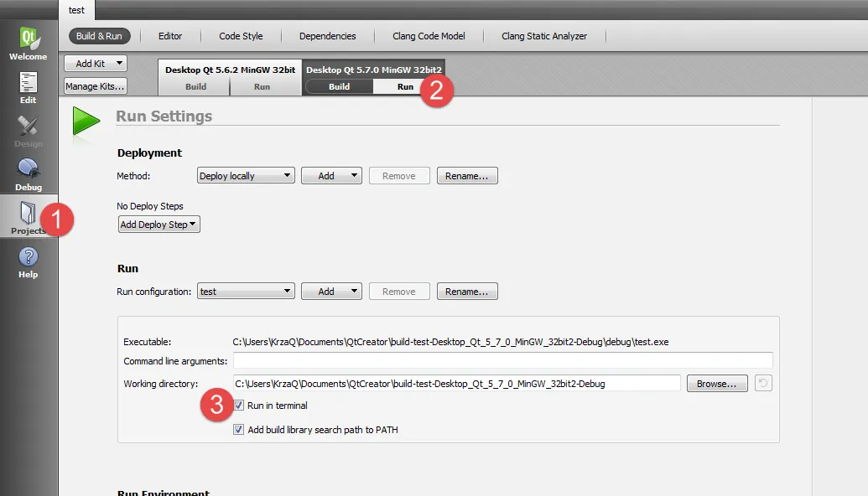The height and width of the screenshot is (496, 868).
Task: Click the Desktop Qt 5.7.0 MinGW 32bit2 label
Action: [374, 70]
